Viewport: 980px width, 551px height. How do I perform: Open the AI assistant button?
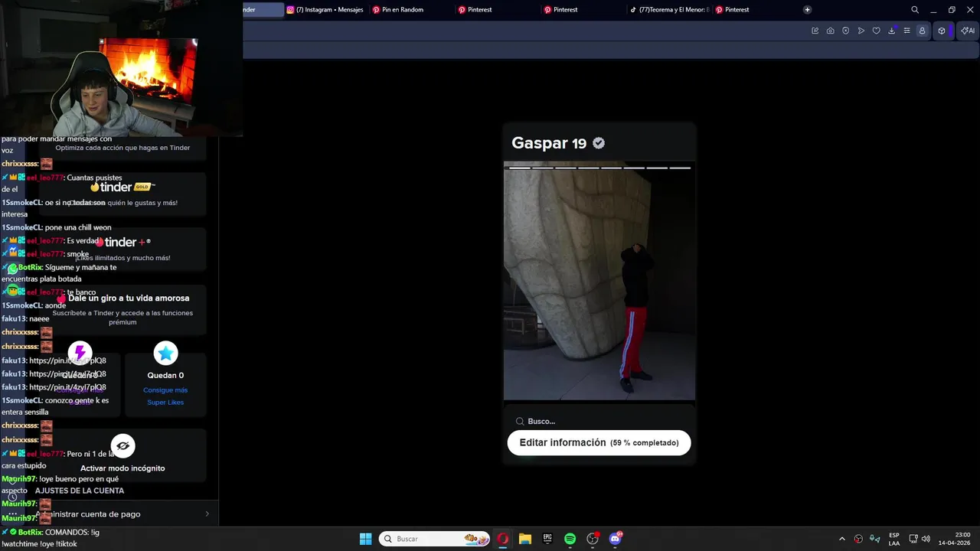coord(968,31)
